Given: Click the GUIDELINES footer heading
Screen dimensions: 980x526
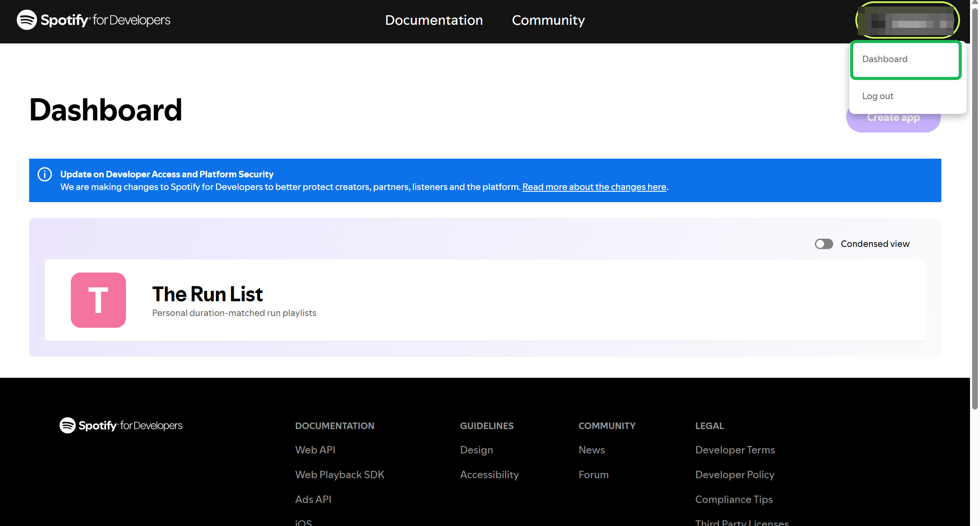Looking at the screenshot, I should [487, 426].
